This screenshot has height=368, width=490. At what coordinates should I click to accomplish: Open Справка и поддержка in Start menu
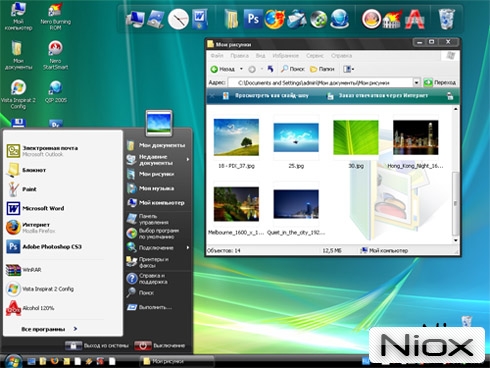point(158,279)
